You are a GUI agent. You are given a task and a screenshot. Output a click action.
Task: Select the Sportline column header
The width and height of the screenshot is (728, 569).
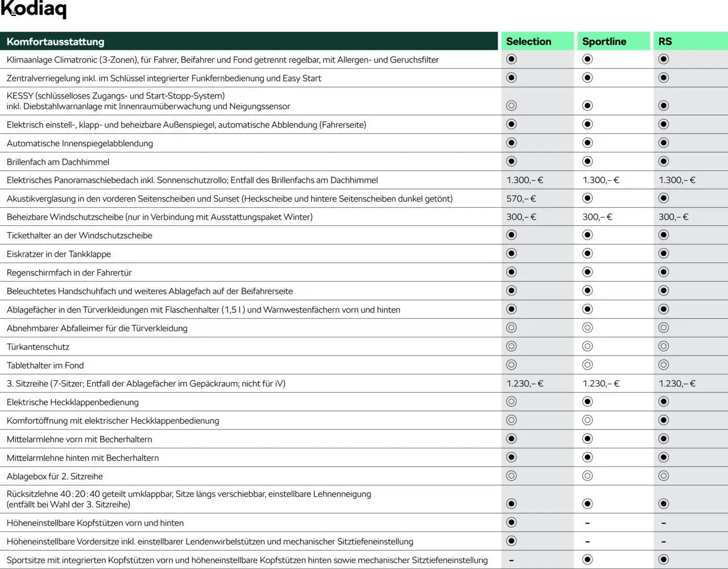604,42
